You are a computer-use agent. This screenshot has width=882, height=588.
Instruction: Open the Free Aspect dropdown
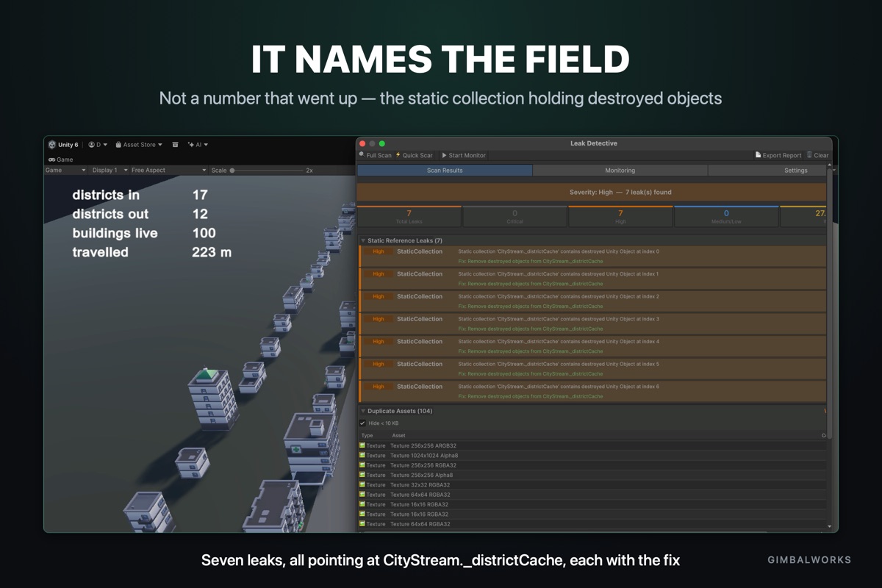168,170
